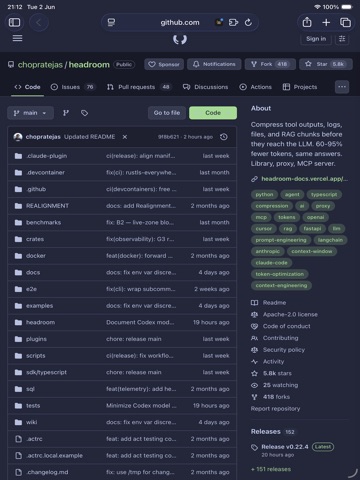Open the share sheet
Viewport: 360px width, 480px height.
coord(307,22)
